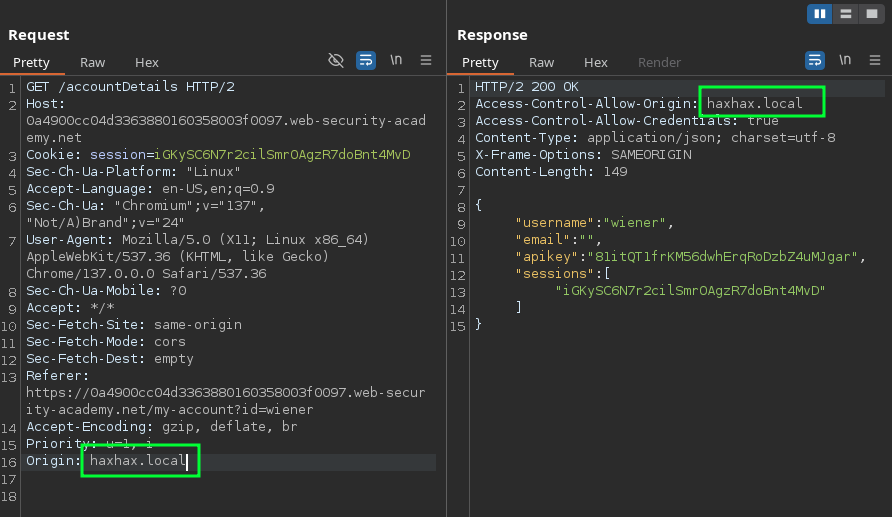Select top-bottom stacked layout icon

[x=846, y=14]
